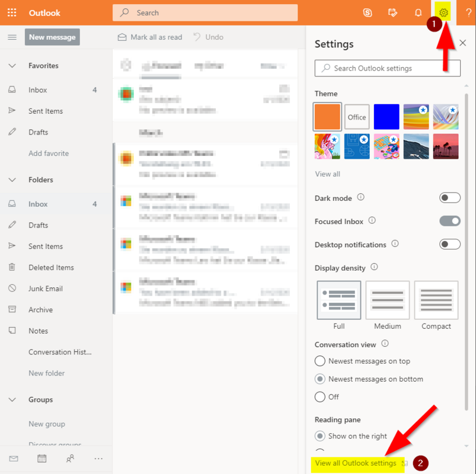Open Drafts folder under Folders

coord(56,225)
